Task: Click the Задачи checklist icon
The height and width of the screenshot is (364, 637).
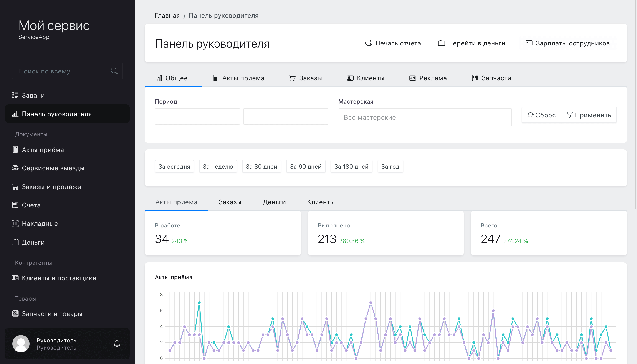Action: pyautogui.click(x=15, y=95)
